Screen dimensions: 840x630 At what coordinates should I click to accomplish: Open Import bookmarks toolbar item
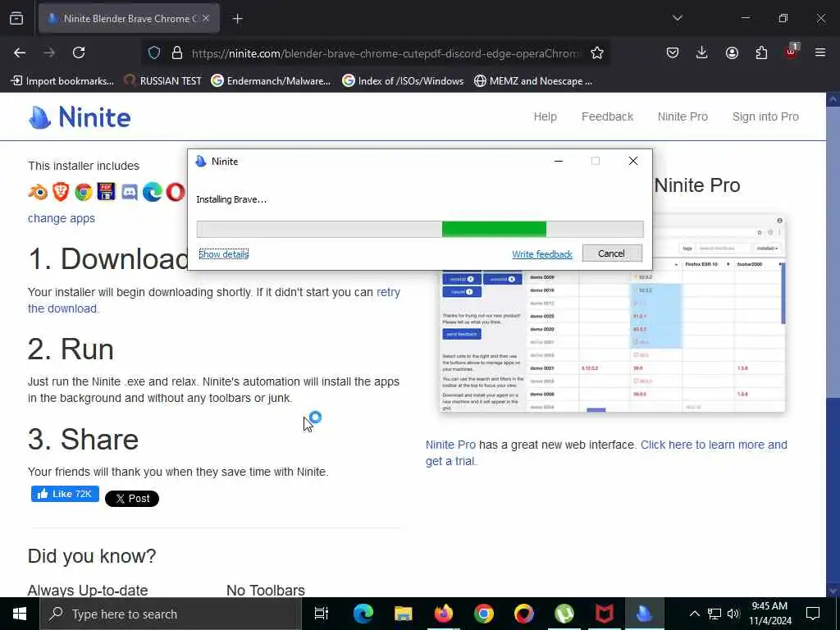tap(62, 81)
